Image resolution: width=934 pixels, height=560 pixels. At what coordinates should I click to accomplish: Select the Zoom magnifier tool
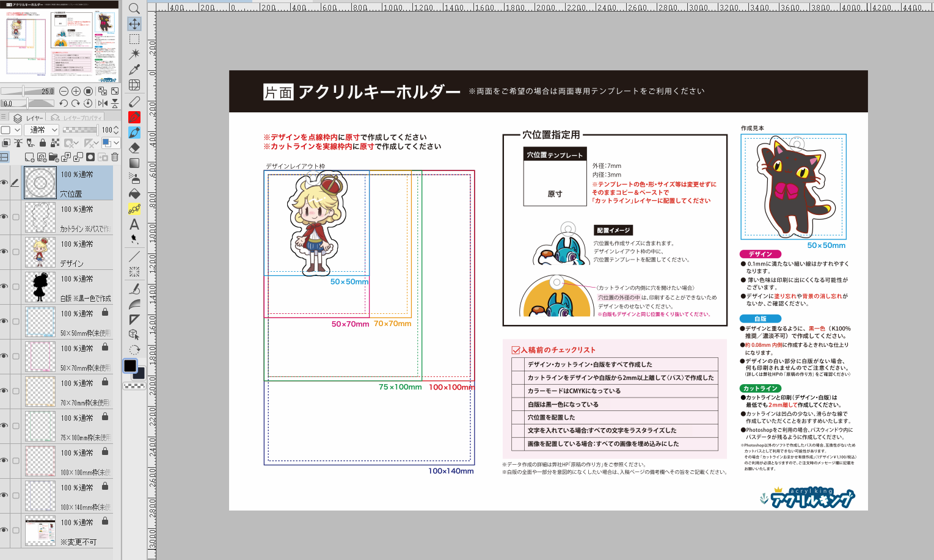pos(134,9)
